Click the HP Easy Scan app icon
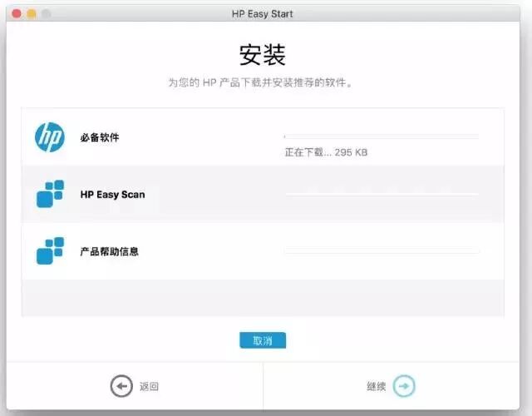 click(50, 194)
